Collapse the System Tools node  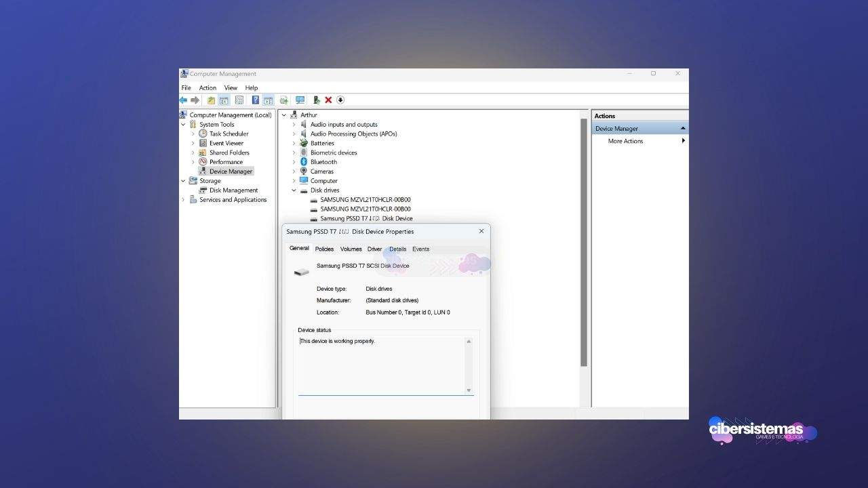(x=183, y=124)
